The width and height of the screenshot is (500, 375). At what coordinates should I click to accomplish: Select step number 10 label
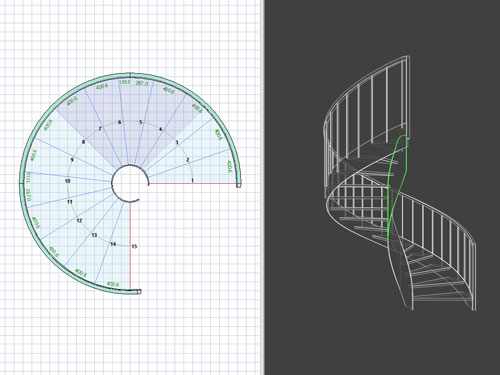(x=68, y=181)
